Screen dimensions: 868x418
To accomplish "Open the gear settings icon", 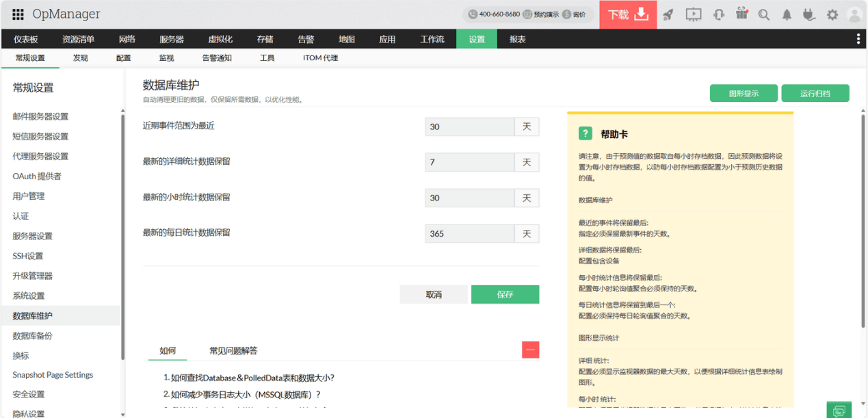I will 832,14.
